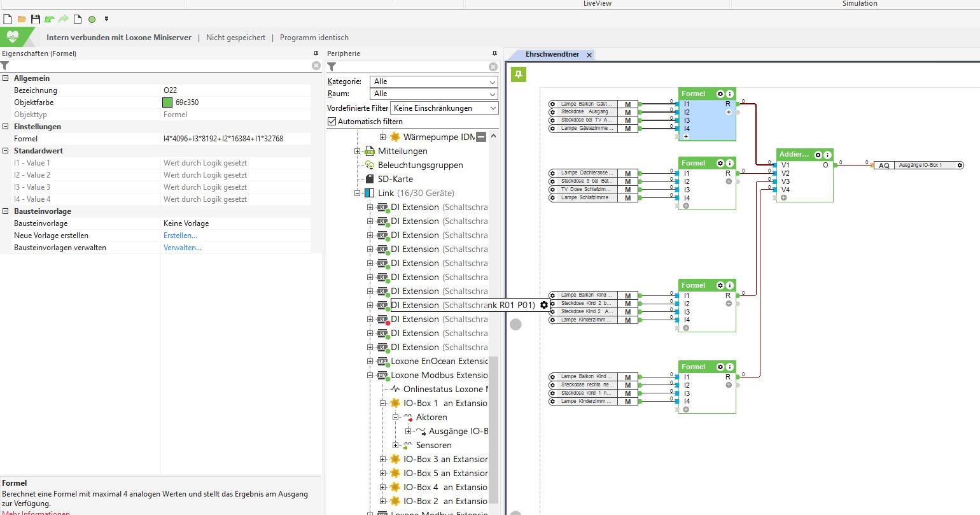This screenshot has width=980, height=515.
Task: Click gear icon on DI Extension tooltip
Action: click(544, 305)
